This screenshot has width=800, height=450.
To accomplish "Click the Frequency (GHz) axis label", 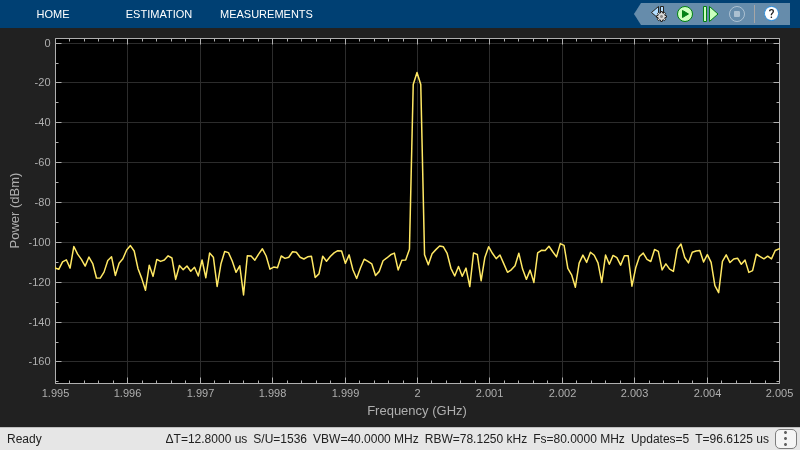I will [x=417, y=411].
